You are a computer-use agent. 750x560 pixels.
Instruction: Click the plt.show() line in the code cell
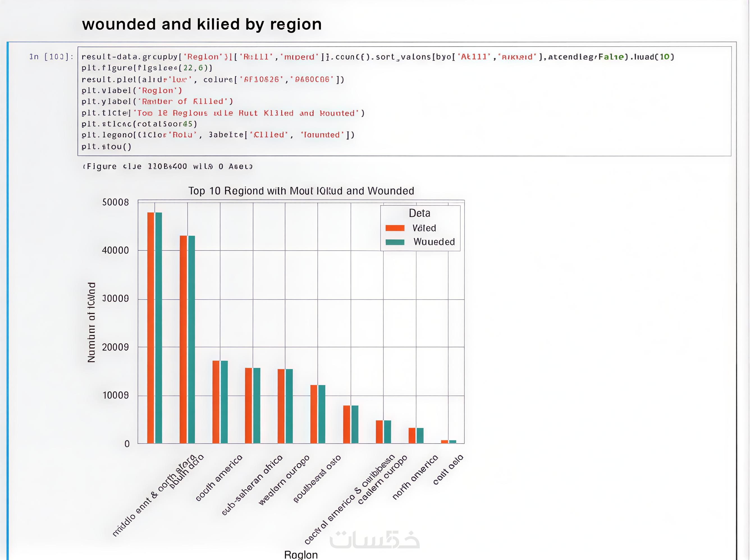point(106,147)
